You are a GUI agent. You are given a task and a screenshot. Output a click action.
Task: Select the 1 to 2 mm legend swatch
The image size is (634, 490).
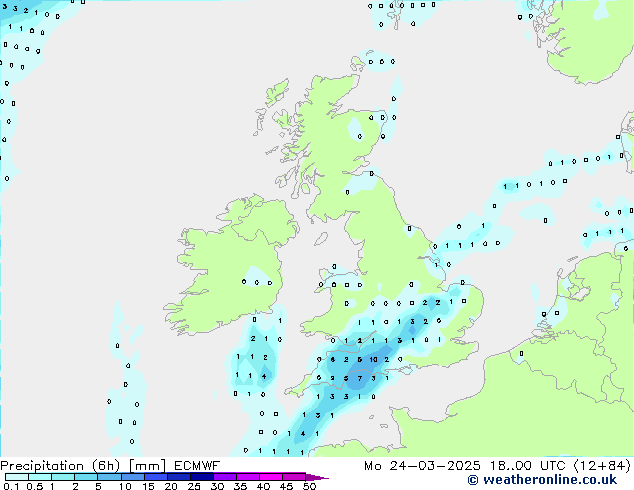[63, 477]
